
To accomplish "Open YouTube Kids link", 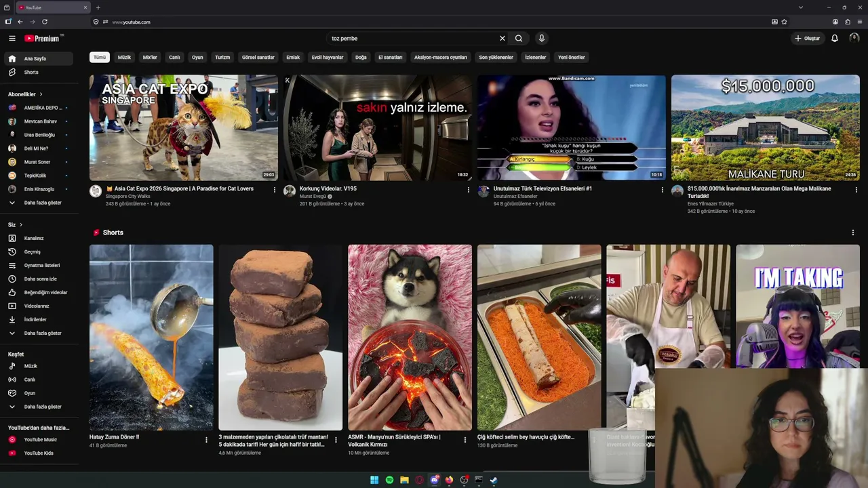I will pyautogui.click(x=39, y=453).
